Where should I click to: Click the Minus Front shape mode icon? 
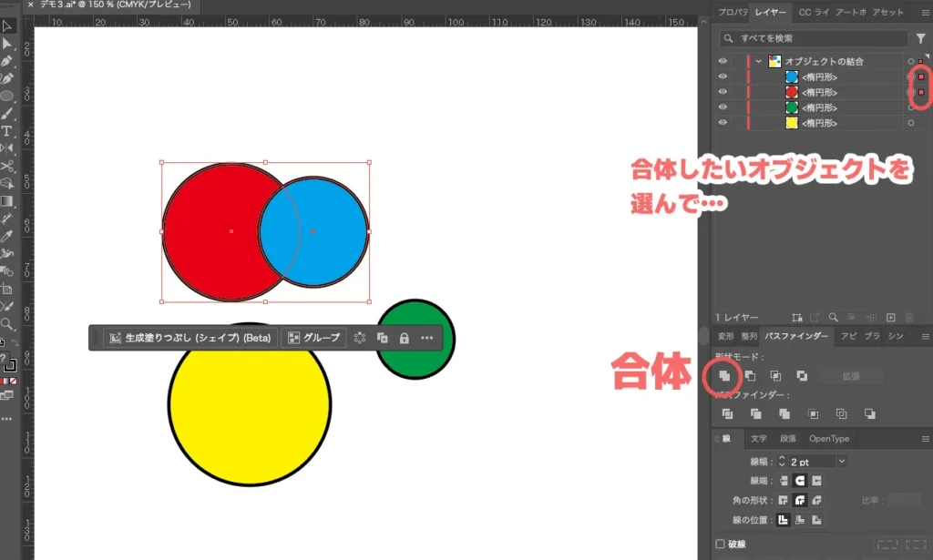tap(750, 375)
